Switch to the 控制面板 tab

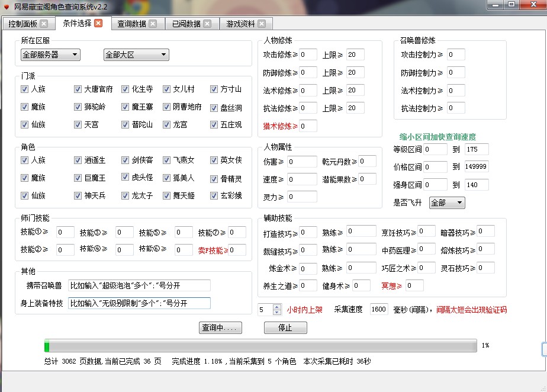[22, 24]
